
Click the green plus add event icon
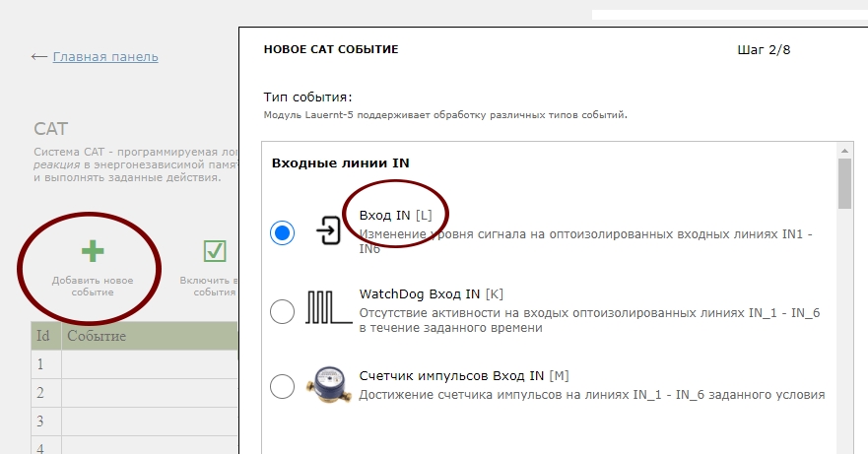(92, 252)
